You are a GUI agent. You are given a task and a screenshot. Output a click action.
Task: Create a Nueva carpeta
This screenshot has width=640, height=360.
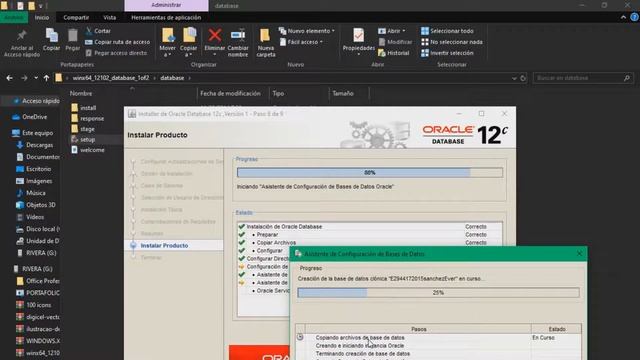(x=266, y=42)
